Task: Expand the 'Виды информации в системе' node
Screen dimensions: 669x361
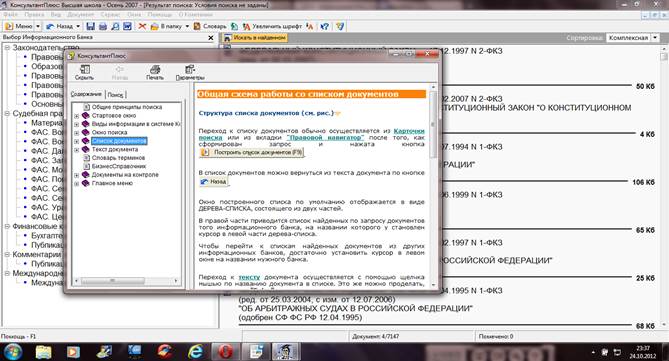Action: pyautogui.click(x=77, y=125)
